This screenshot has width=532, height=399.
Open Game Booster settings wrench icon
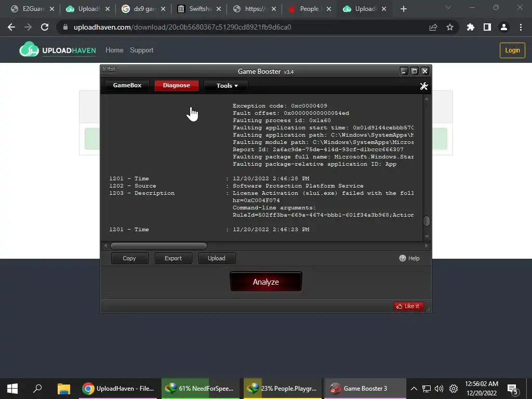tap(424, 86)
